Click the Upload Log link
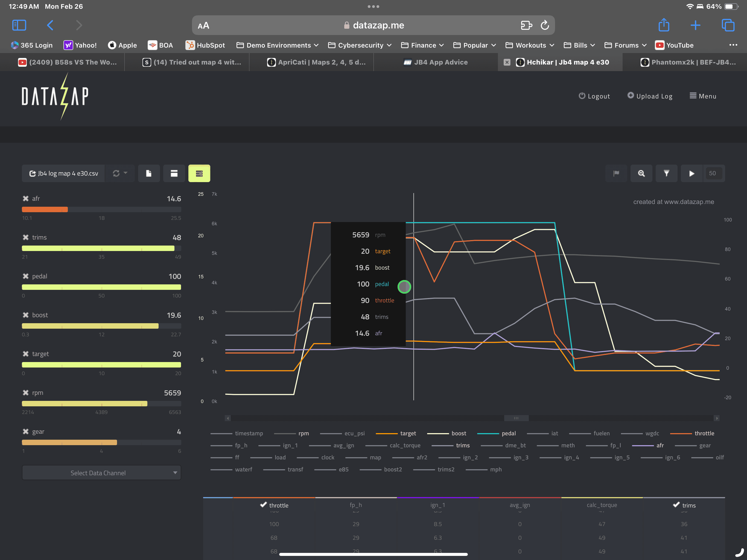This screenshot has width=747, height=560. pyautogui.click(x=650, y=96)
